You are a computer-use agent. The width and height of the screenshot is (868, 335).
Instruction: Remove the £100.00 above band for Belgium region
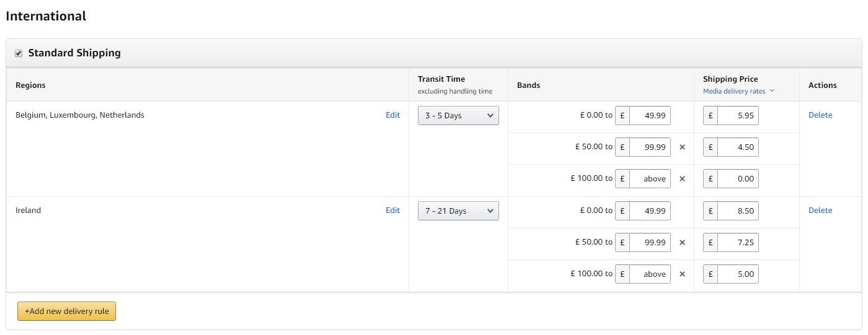[682, 179]
